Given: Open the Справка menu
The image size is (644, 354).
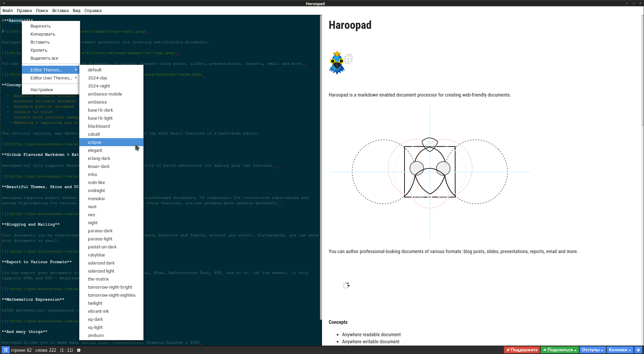Looking at the screenshot, I should click(x=93, y=11).
